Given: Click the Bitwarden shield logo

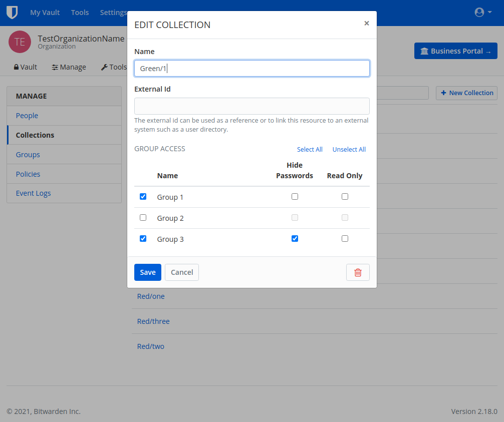Looking at the screenshot, I should (12, 13).
